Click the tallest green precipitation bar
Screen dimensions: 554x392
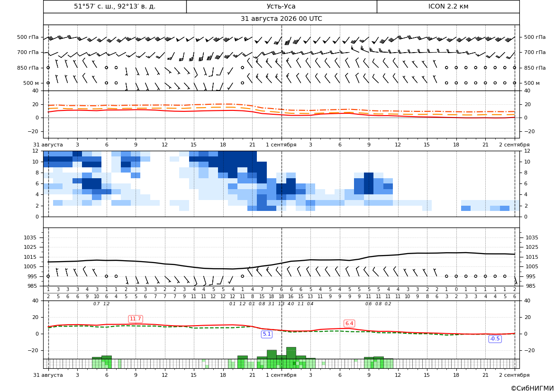(x=291, y=353)
